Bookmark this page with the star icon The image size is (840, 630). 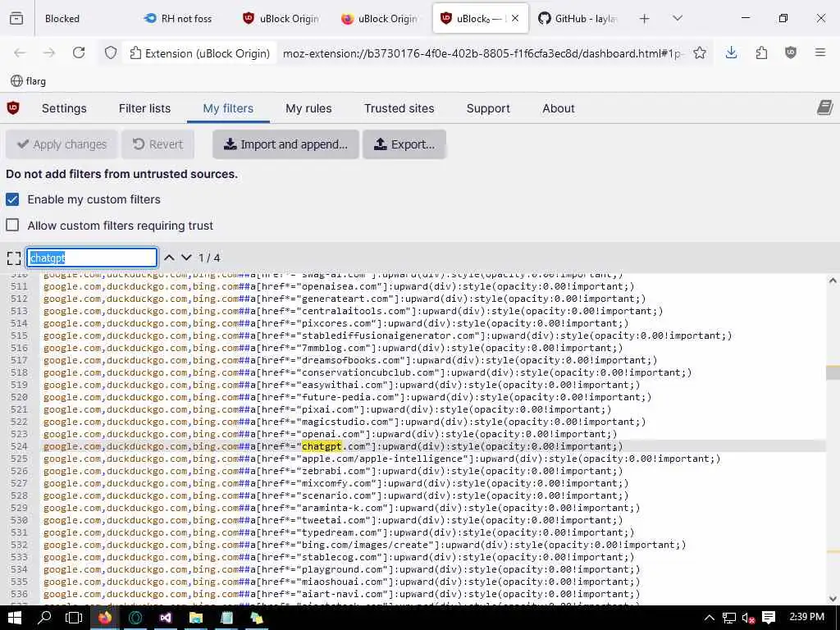coord(699,52)
